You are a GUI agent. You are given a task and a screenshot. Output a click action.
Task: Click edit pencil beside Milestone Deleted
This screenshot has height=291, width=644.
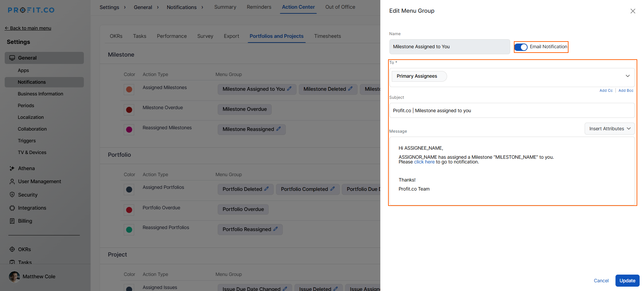pos(351,89)
